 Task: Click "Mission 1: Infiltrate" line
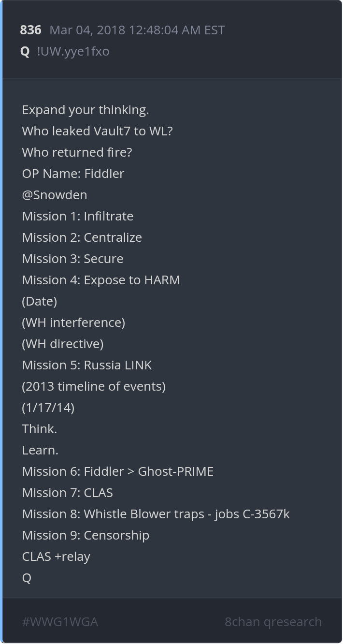pos(78,216)
